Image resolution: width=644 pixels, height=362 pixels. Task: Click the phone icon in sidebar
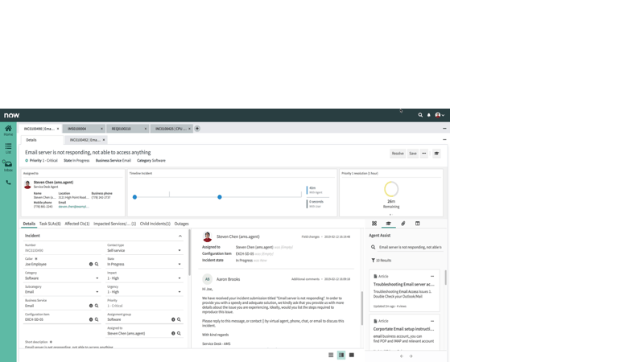(8, 183)
